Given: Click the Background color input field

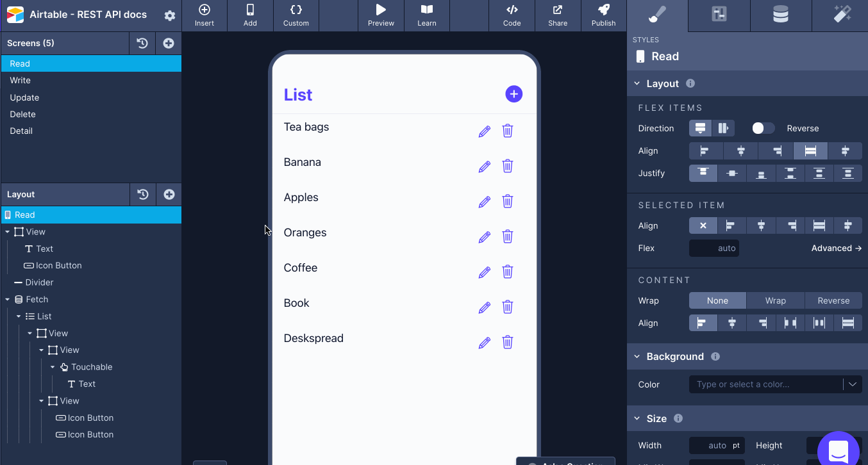Looking at the screenshot, I should [766, 384].
